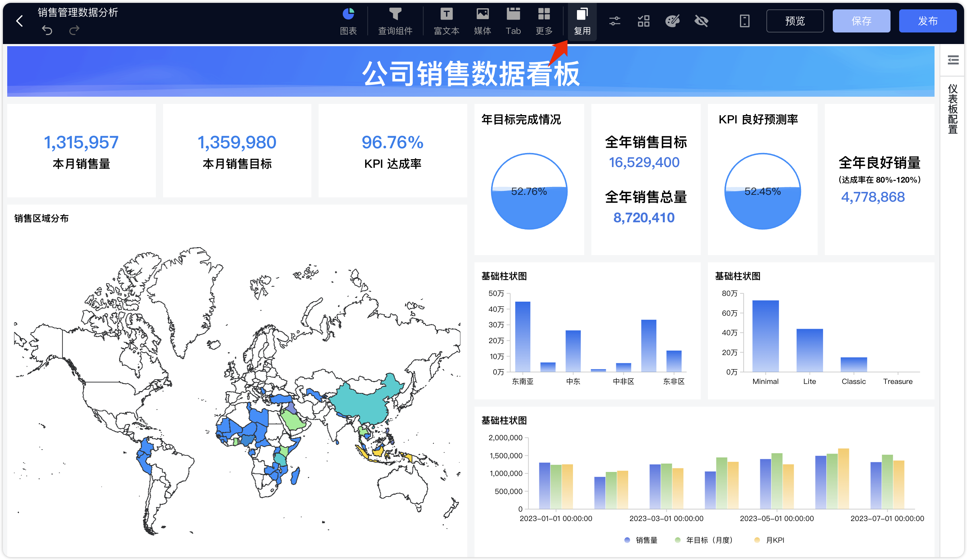The width and height of the screenshot is (967, 560).
Task: Click the 销售管理数据分析 dashboard name
Action: click(x=78, y=12)
